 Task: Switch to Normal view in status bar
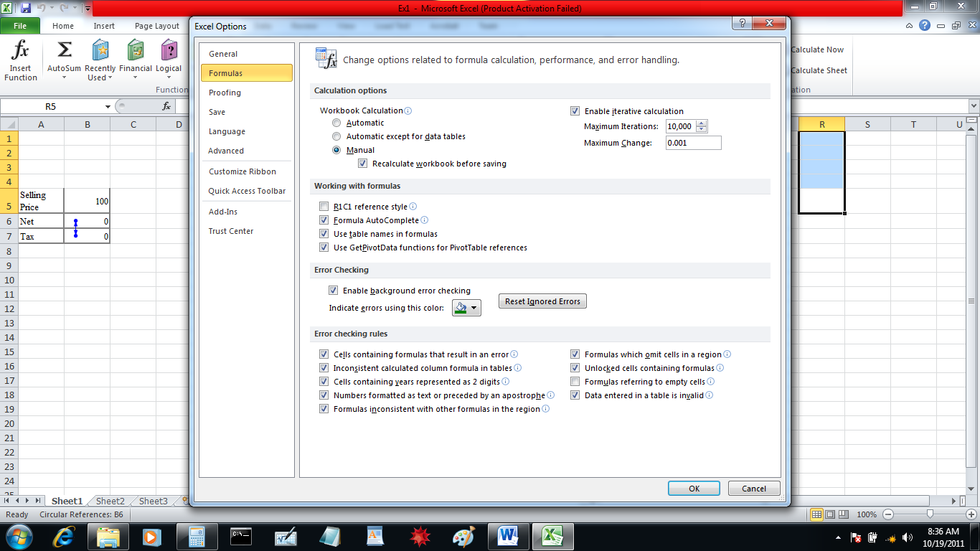pos(816,514)
